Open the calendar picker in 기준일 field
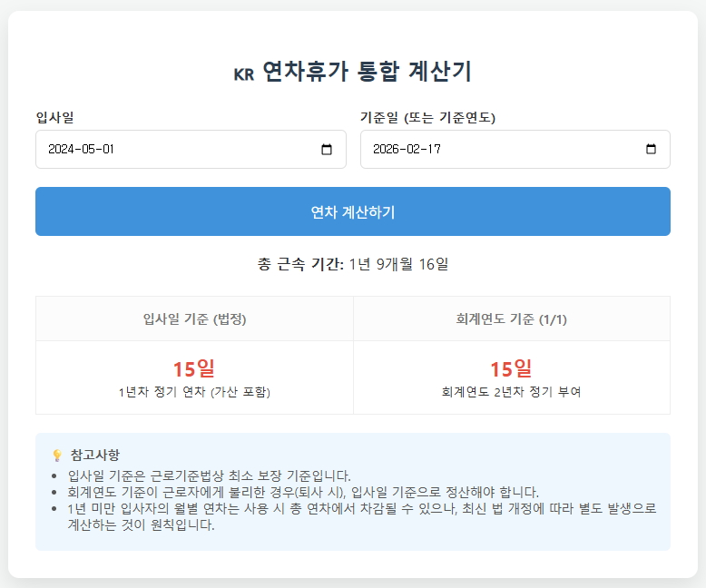The height and width of the screenshot is (588, 706). pyautogui.click(x=651, y=150)
